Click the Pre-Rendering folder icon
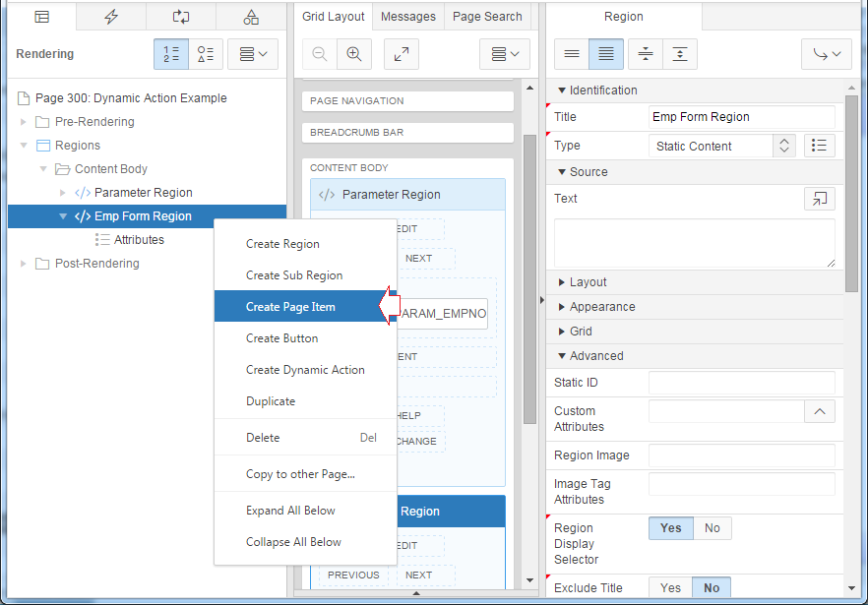This screenshot has height=606, width=868. [42, 122]
